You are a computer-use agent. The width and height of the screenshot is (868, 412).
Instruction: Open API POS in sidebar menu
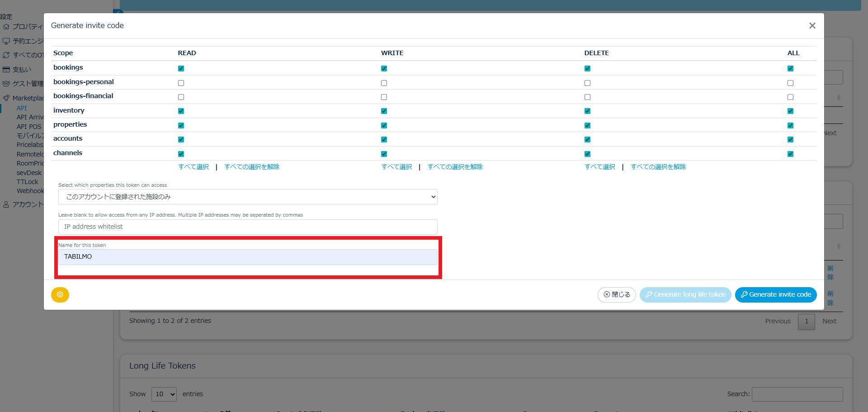tap(29, 127)
